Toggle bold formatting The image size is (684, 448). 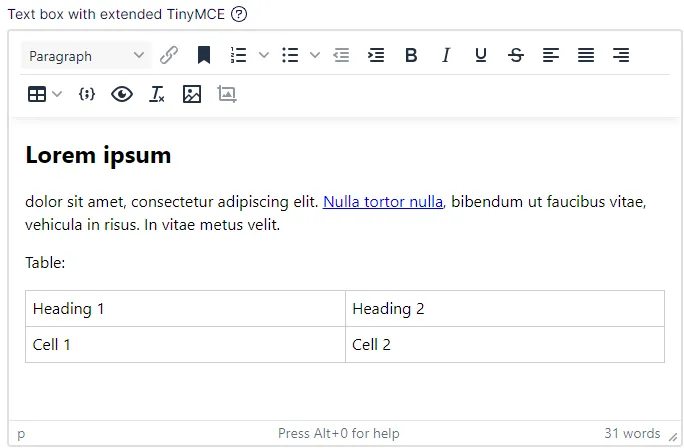[x=411, y=55]
